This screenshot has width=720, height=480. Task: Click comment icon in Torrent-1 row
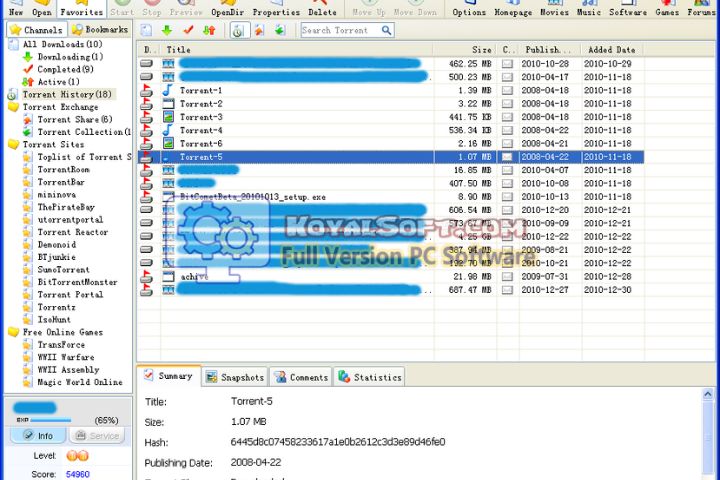pyautogui.click(x=507, y=90)
